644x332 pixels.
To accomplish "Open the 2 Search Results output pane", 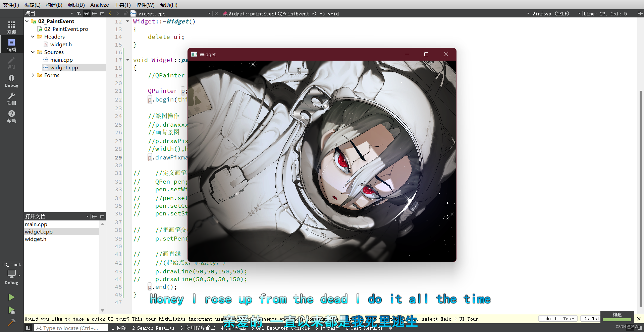I will tap(153, 328).
